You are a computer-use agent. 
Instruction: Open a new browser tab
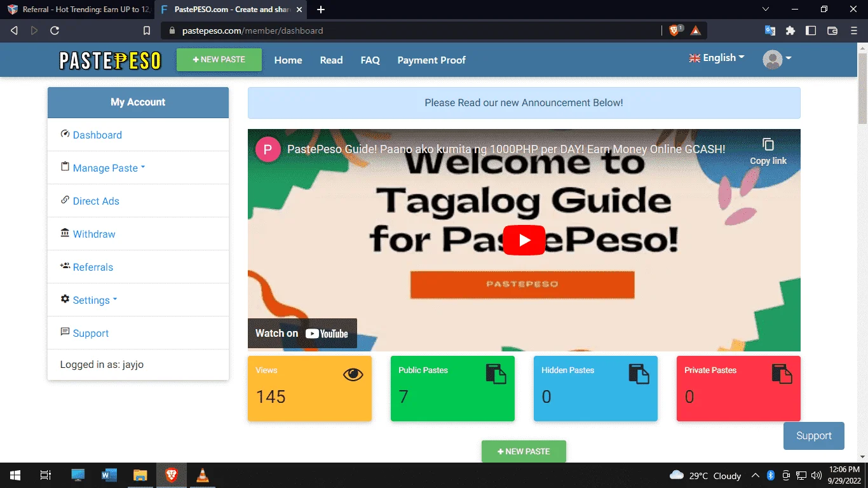(x=321, y=10)
